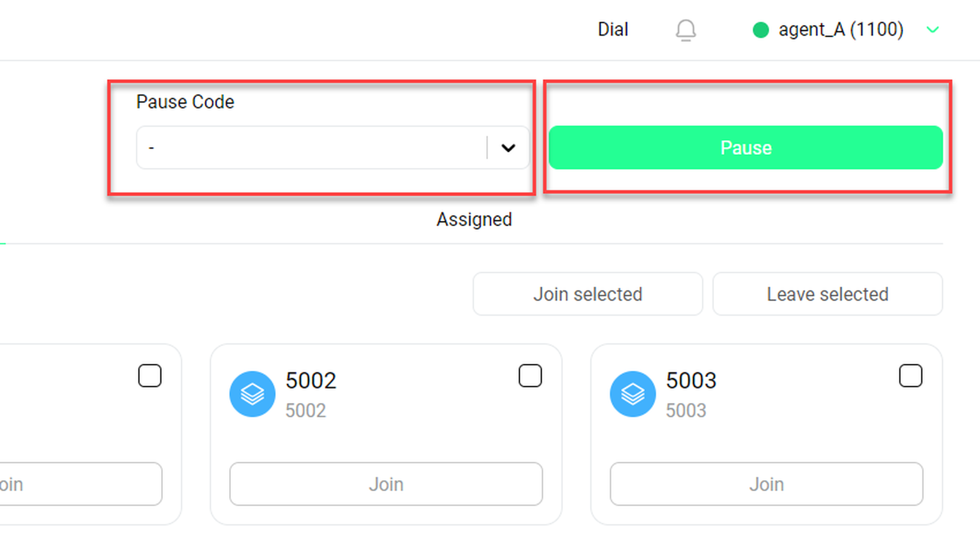
Task: Click the agent_A (1100) username label
Action: tap(841, 30)
